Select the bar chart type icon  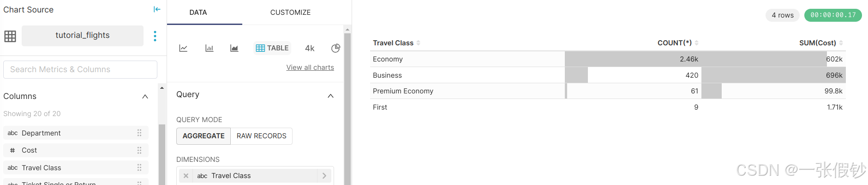point(209,48)
